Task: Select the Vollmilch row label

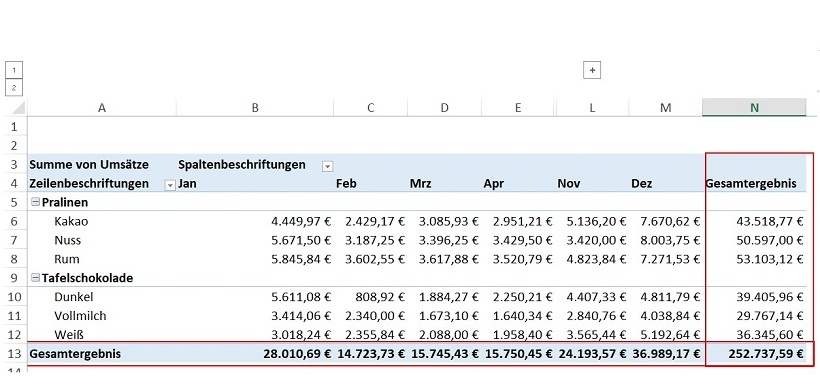Action: pyautogui.click(x=81, y=316)
